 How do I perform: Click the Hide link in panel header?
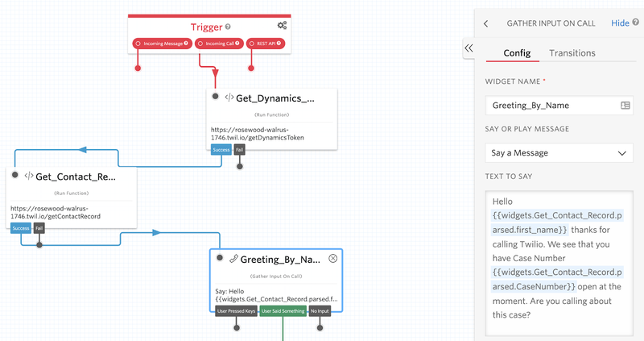[620, 23]
